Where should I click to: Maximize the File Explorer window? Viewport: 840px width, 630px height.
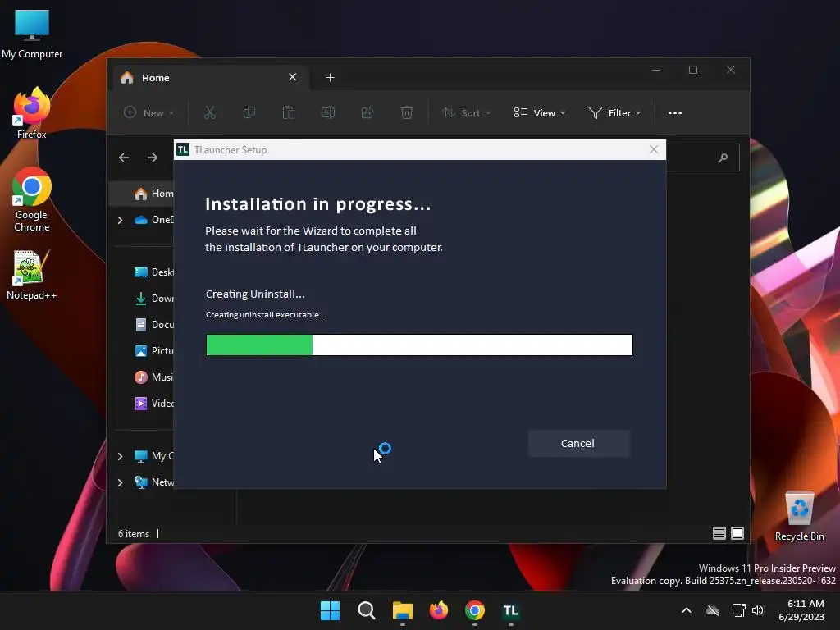(693, 71)
